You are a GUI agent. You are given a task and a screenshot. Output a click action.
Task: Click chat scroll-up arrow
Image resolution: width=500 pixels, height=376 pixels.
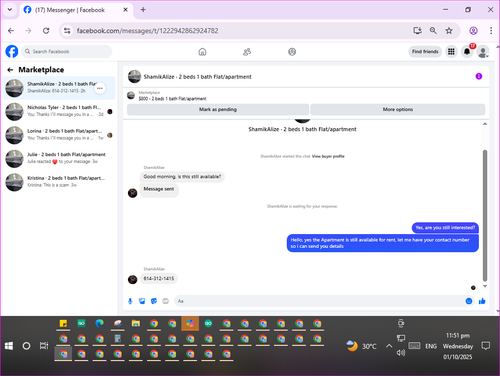tap(485, 124)
